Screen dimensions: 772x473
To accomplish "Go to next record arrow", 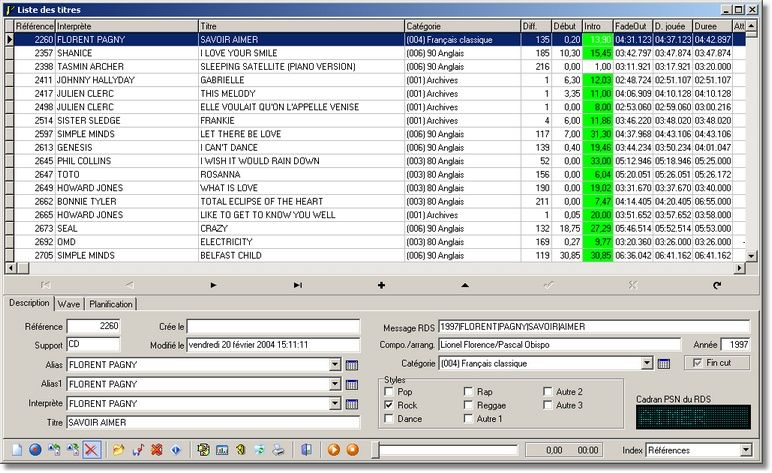I will pyautogui.click(x=213, y=285).
